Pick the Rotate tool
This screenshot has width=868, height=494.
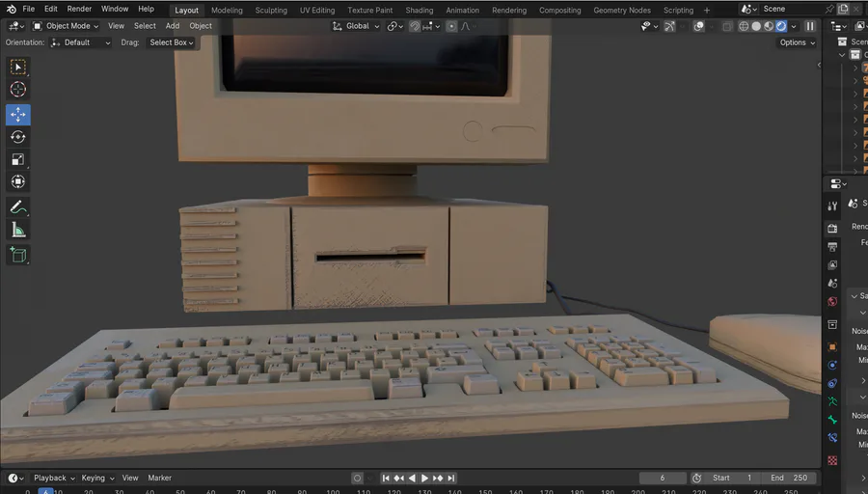click(18, 137)
